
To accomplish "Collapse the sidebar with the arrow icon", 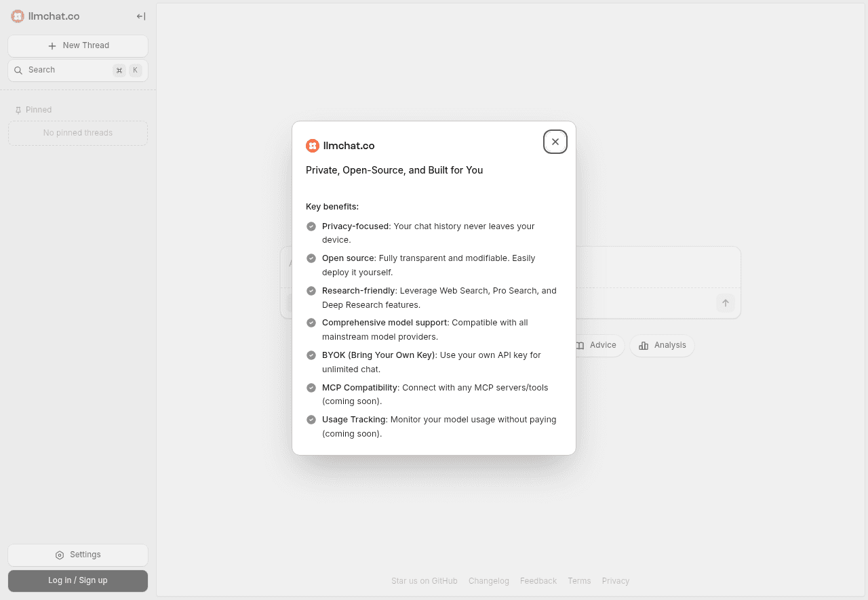I will coord(141,16).
